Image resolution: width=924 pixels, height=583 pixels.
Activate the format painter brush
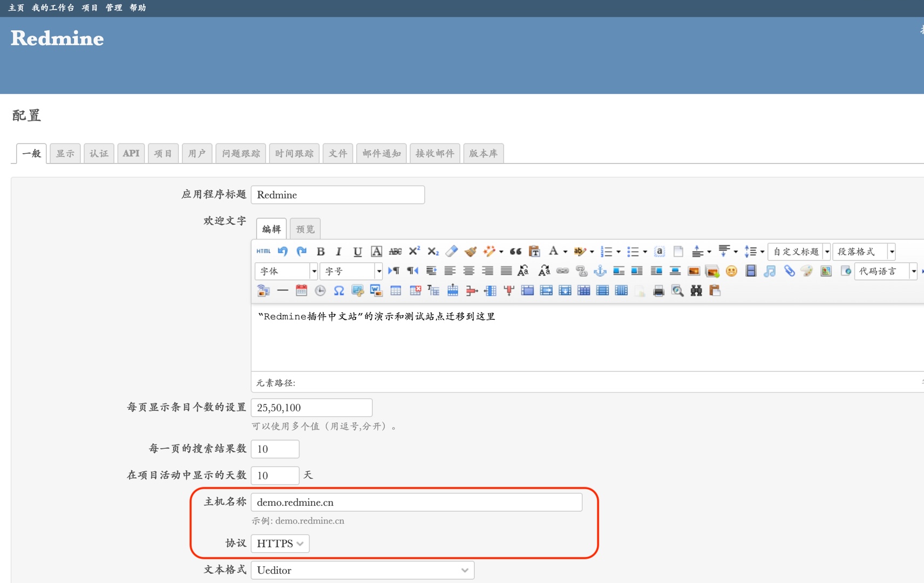(471, 251)
